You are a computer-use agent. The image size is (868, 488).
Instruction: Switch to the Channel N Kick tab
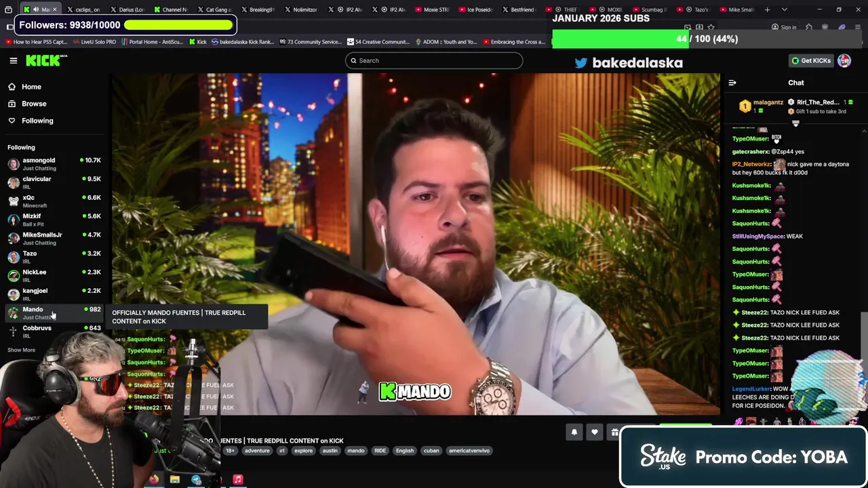(x=170, y=9)
